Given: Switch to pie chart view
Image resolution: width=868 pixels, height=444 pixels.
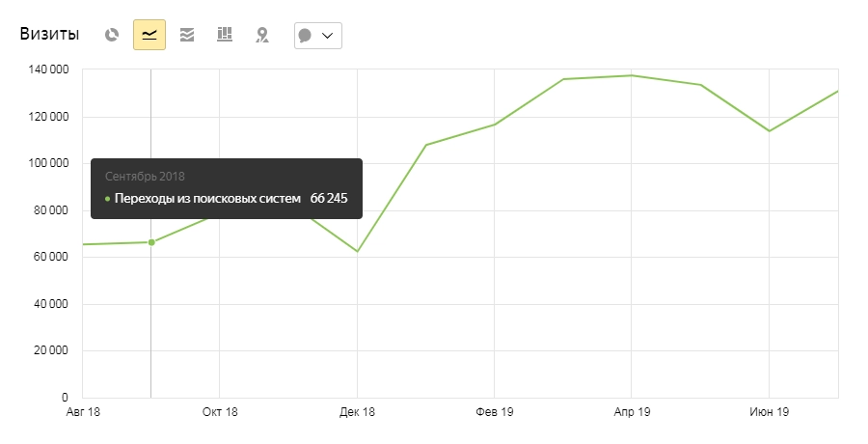Looking at the screenshot, I should coord(112,36).
